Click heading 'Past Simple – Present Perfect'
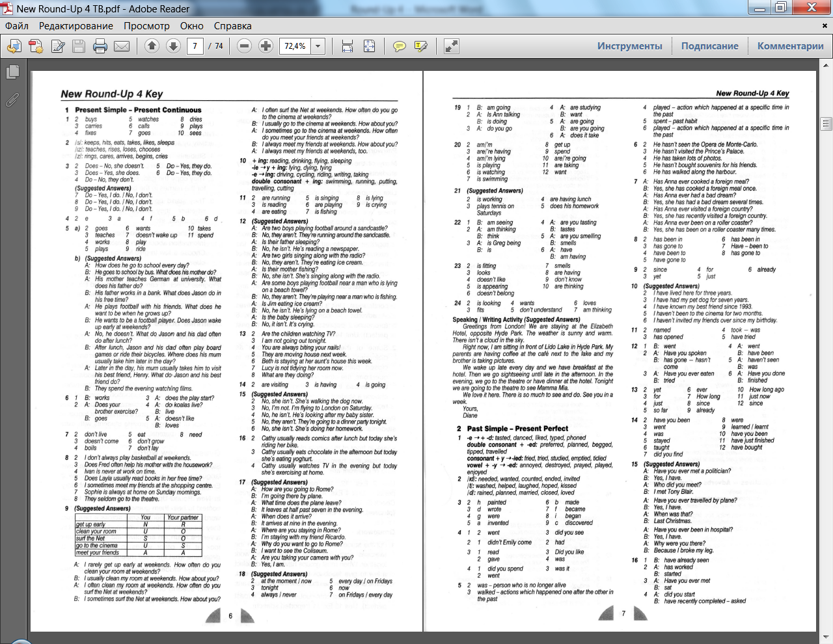The image size is (833, 644). [517, 429]
